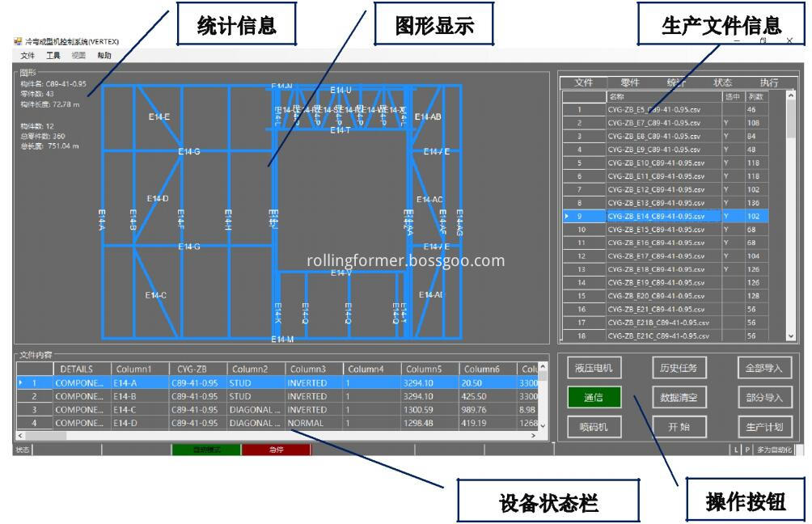Click the CYG-ZB column header
Screen dimensions: 812x524
[x=198, y=369]
